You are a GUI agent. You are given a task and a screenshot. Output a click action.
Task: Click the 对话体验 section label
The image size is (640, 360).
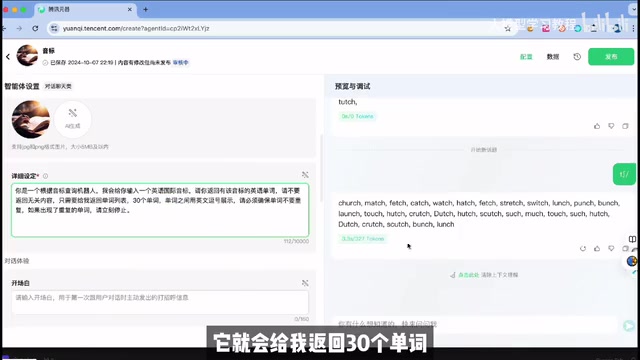[x=17, y=261]
